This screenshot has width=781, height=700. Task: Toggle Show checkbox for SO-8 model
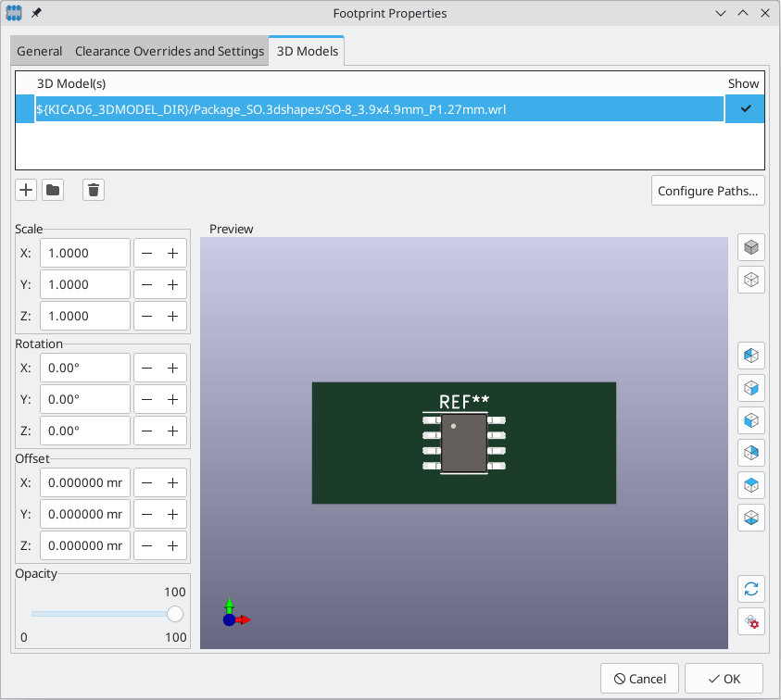tap(745, 109)
